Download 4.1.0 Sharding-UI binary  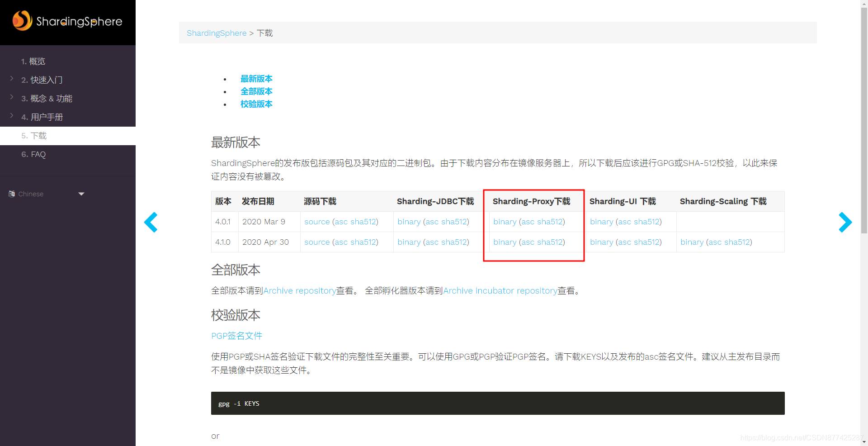tap(602, 242)
